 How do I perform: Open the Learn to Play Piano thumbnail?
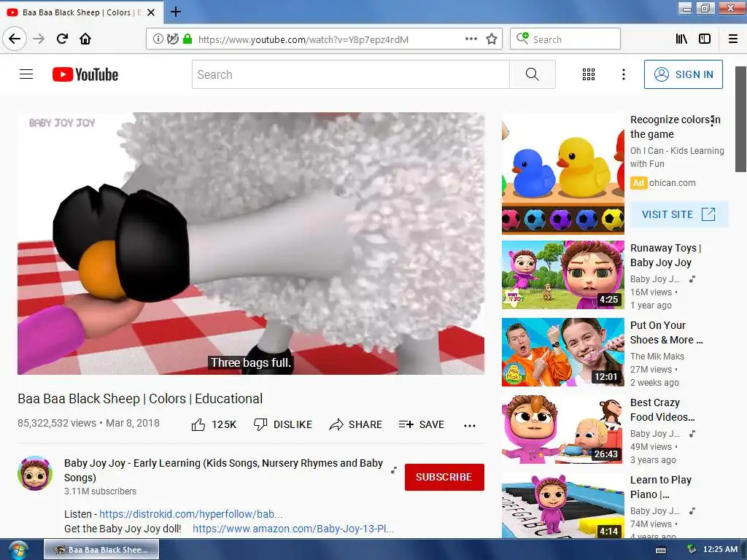(562, 506)
